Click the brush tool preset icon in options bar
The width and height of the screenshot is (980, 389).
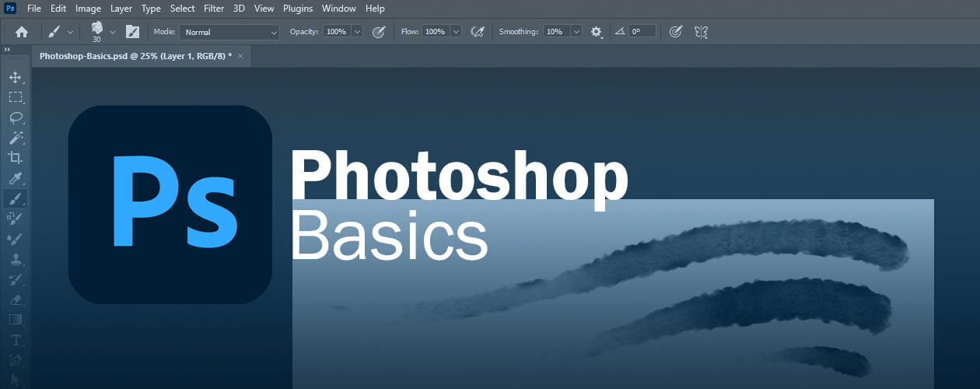point(54,32)
